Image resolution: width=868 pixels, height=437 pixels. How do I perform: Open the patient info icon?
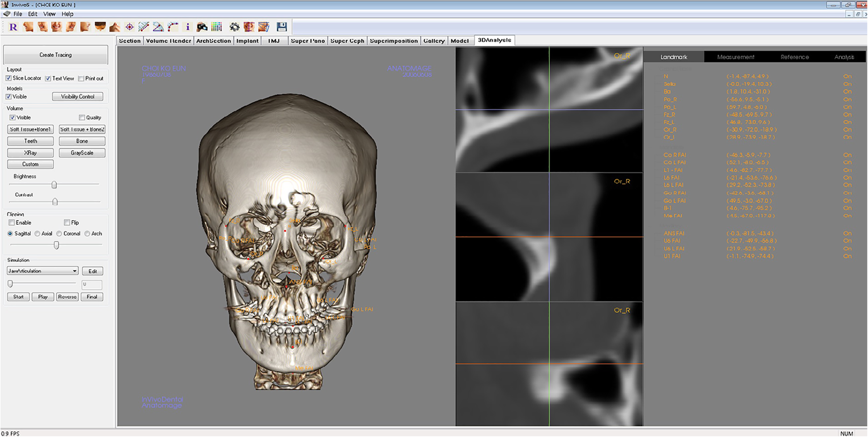coord(188,27)
